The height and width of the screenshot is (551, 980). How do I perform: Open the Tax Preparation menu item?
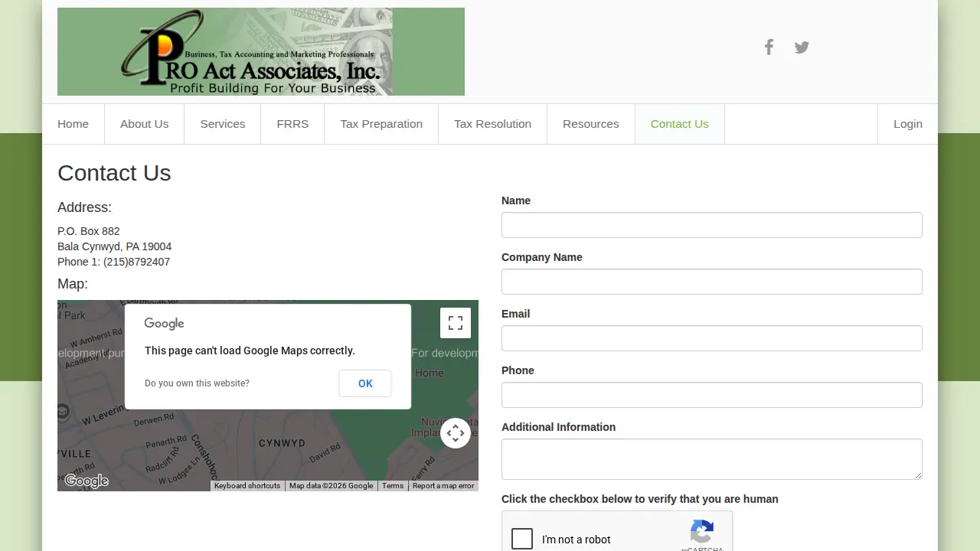tap(381, 124)
